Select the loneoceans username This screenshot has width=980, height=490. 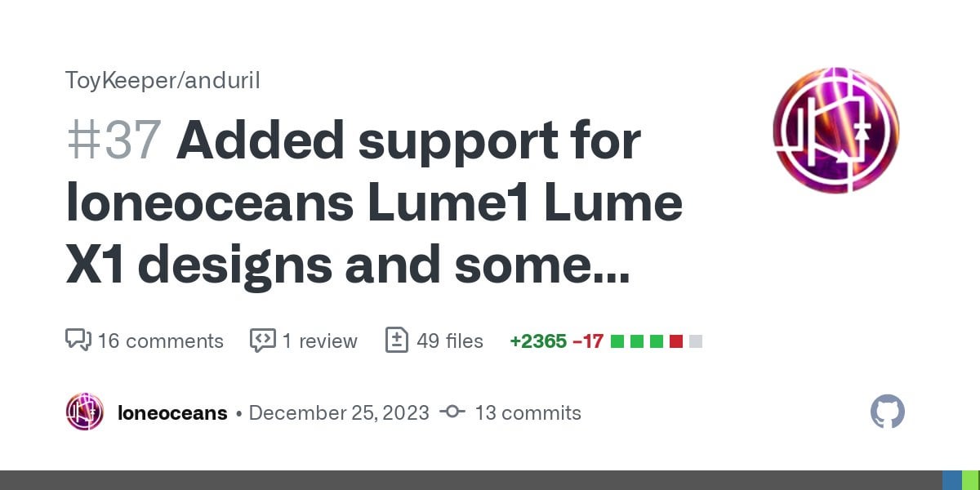[x=172, y=413]
